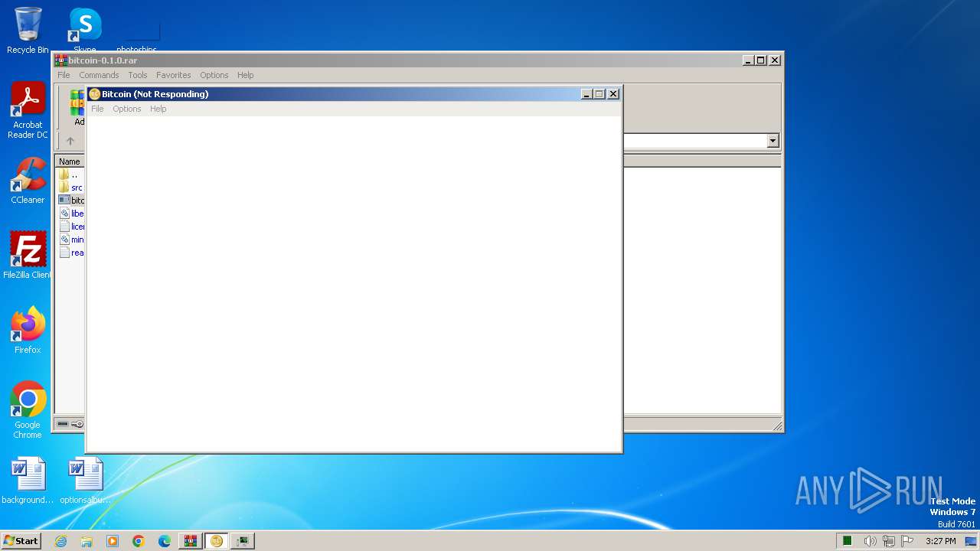Open WinRAR Favorites menu
This screenshot has height=551, width=980.
[174, 75]
